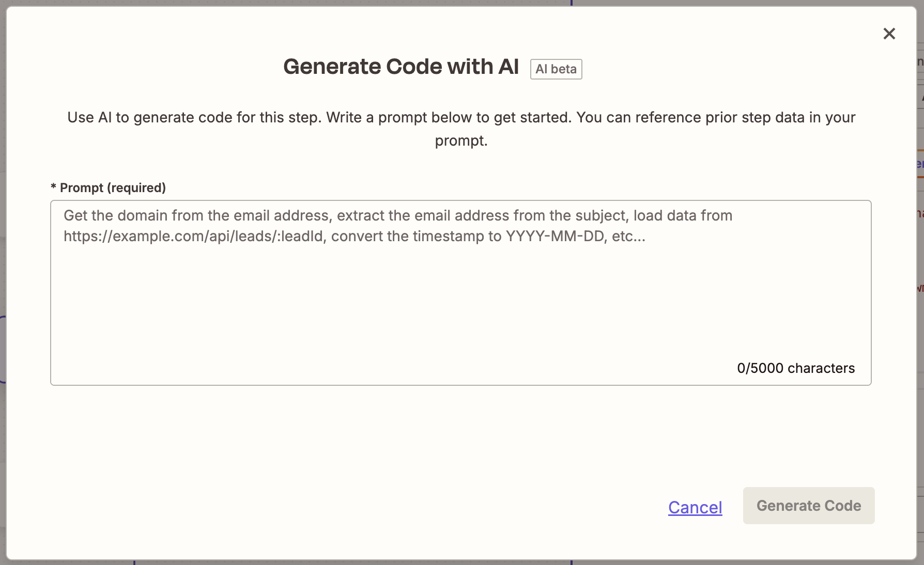Image resolution: width=924 pixels, height=565 pixels.
Task: Click Cancel to abort code generation
Action: click(695, 507)
